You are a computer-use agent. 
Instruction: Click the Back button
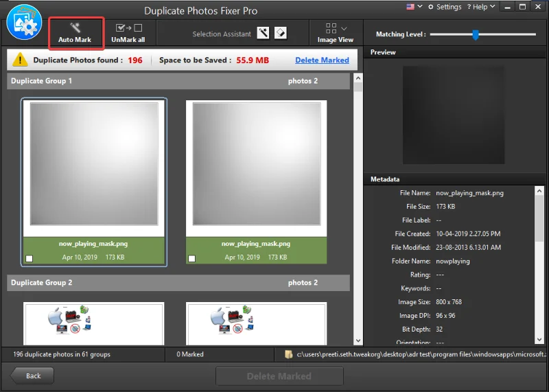coord(32,376)
